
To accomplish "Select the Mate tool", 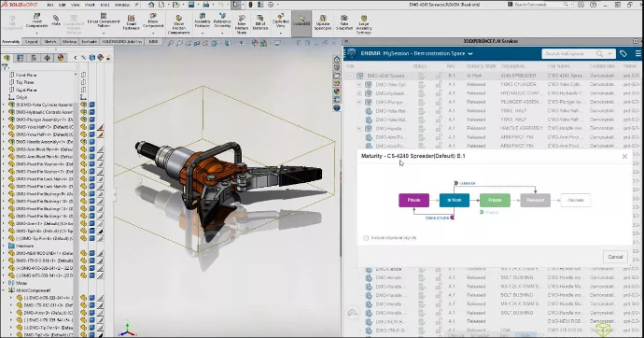I will pos(56,21).
